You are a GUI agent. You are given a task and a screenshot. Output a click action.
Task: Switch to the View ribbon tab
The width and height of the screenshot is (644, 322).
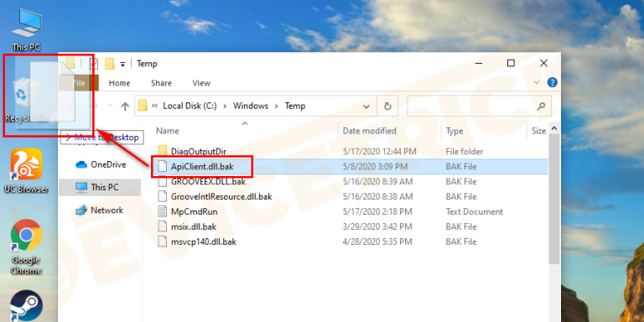201,83
